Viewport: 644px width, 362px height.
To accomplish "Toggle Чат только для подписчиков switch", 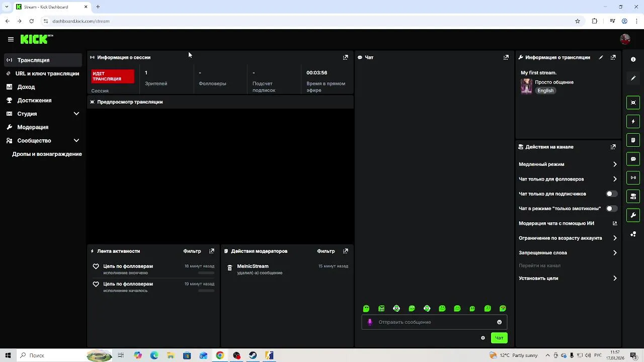I will click(x=611, y=194).
